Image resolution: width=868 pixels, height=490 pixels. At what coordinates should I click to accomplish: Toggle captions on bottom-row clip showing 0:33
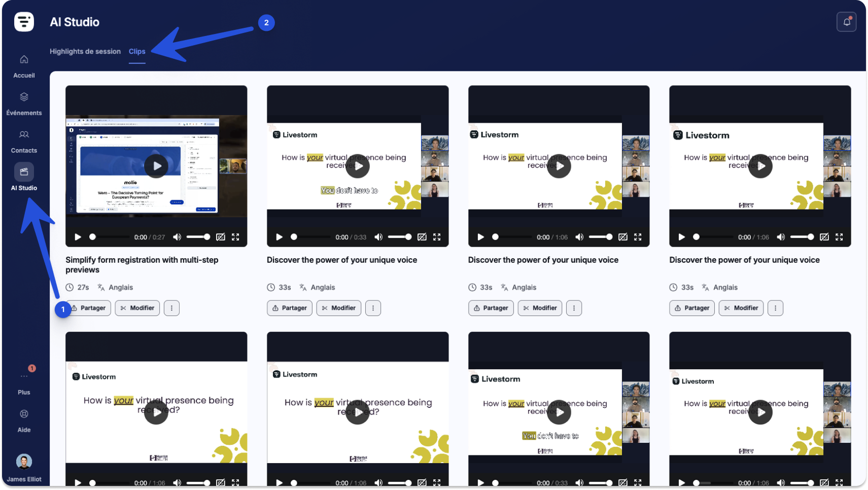coord(623,483)
